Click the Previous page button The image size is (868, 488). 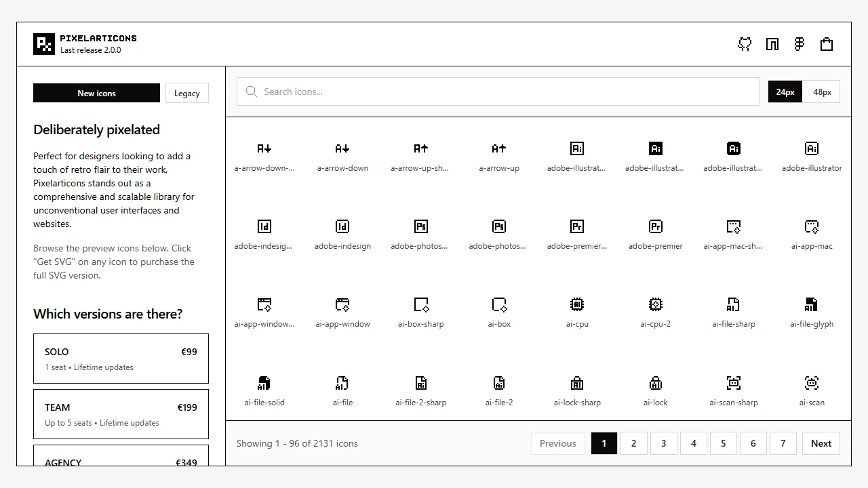(557, 443)
